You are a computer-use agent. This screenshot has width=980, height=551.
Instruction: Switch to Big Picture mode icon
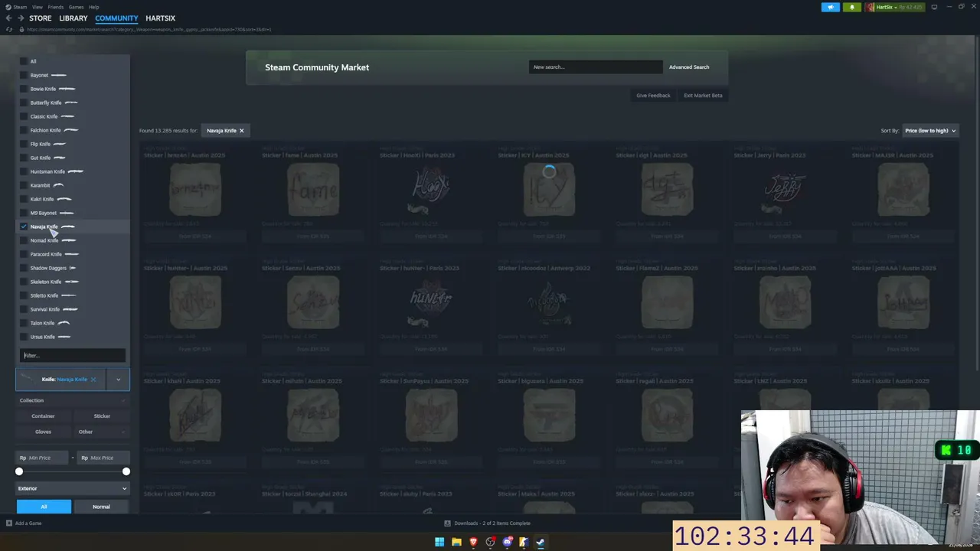point(934,7)
